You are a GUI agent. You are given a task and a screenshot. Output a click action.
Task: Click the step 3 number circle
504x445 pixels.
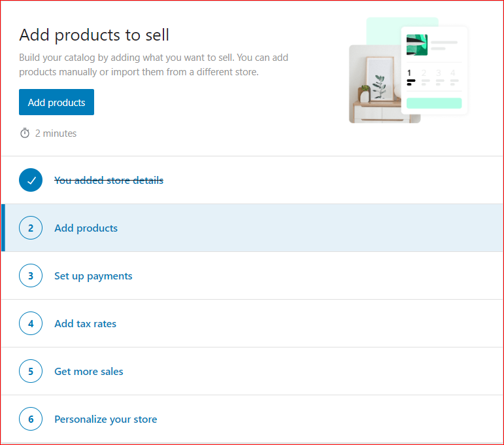tap(31, 276)
